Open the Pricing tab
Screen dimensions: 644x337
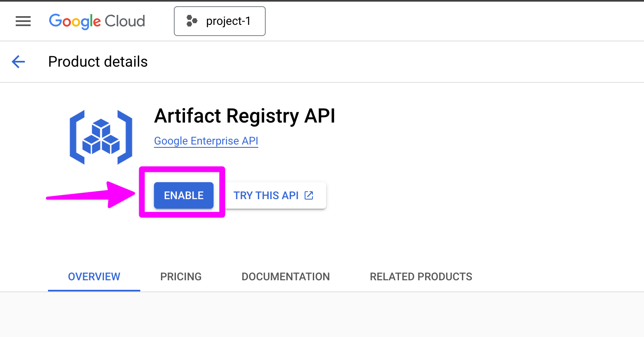pyautogui.click(x=181, y=277)
